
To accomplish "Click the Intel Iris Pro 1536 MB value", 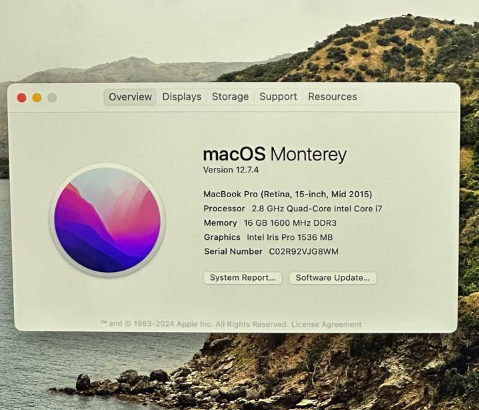I will [x=290, y=237].
